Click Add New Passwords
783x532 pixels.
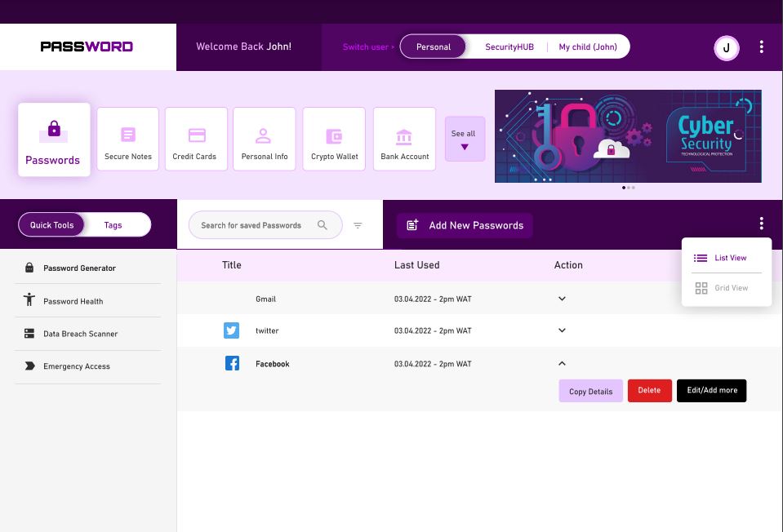pyautogui.click(x=465, y=224)
